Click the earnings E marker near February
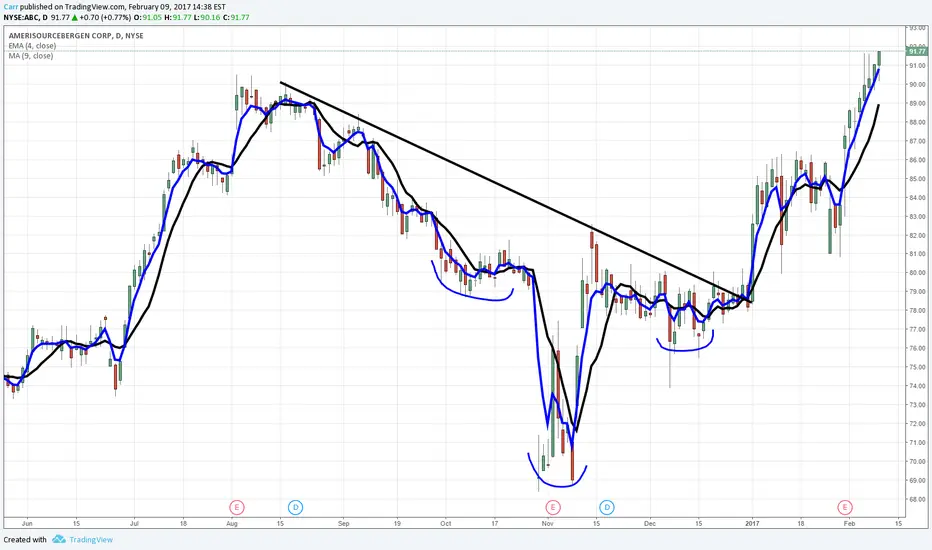Viewport: 932px width, 550px height. 845,507
